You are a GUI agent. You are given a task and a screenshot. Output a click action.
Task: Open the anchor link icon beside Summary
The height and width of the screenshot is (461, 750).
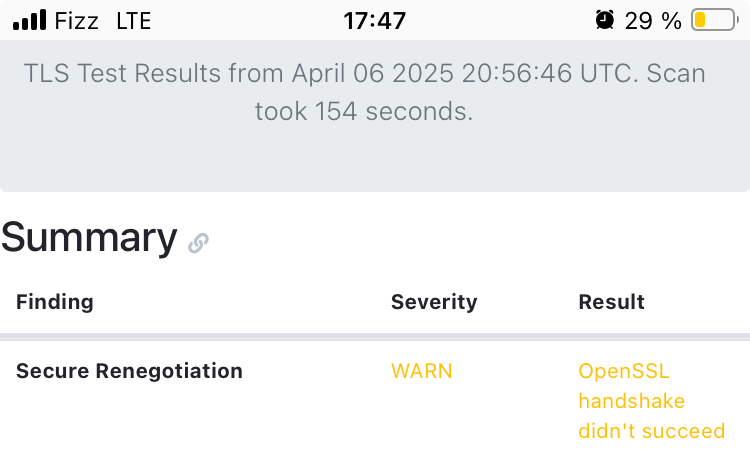click(198, 242)
